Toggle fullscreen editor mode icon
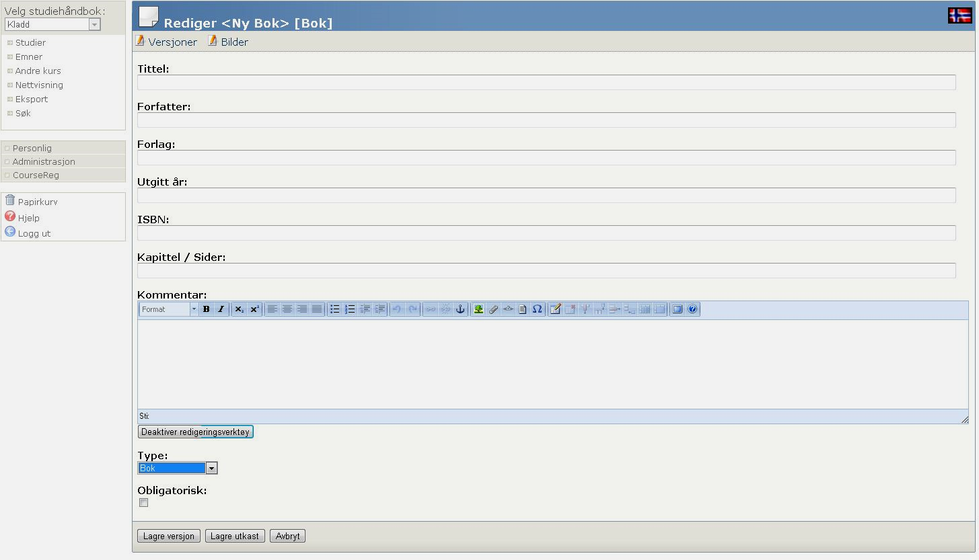 678,309
